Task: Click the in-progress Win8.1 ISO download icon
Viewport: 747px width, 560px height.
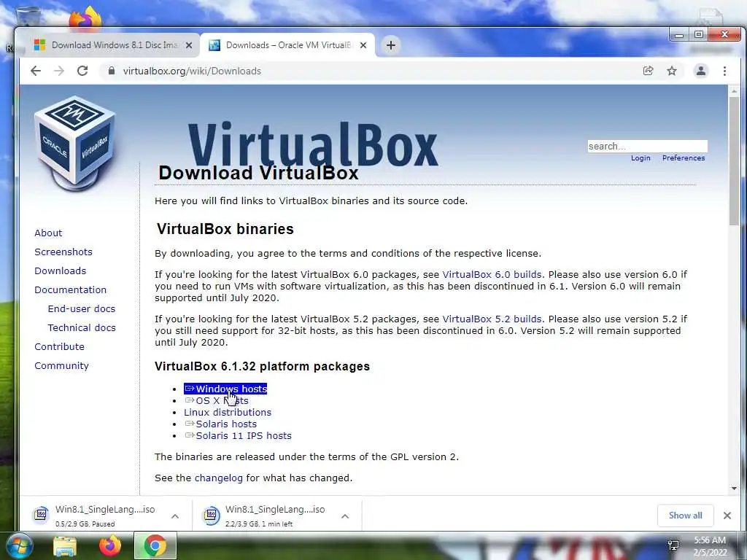Action: pyautogui.click(x=211, y=515)
